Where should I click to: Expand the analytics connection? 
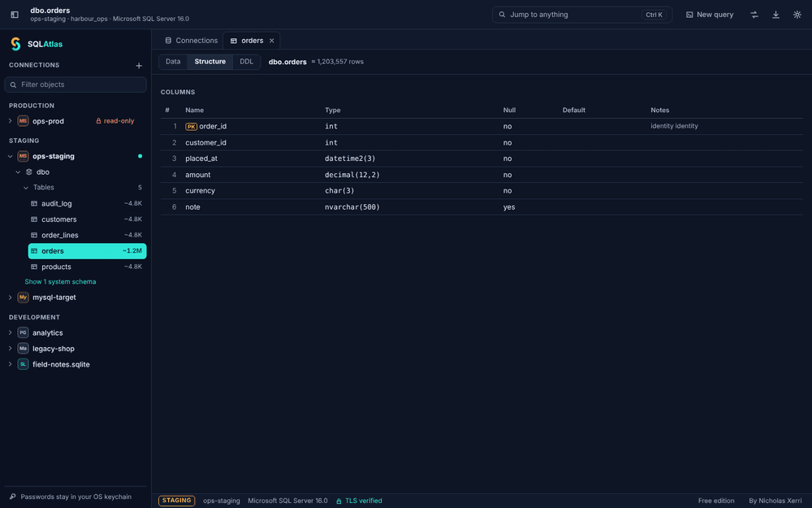(x=10, y=332)
